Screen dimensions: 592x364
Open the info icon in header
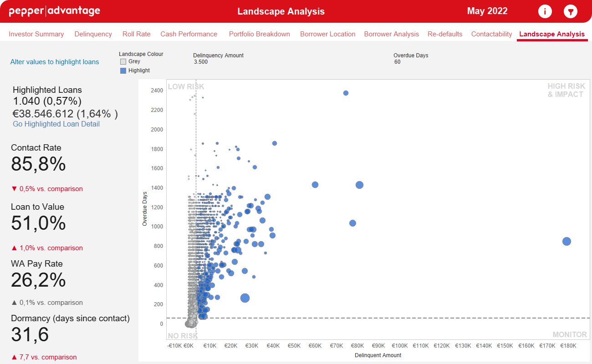point(545,11)
